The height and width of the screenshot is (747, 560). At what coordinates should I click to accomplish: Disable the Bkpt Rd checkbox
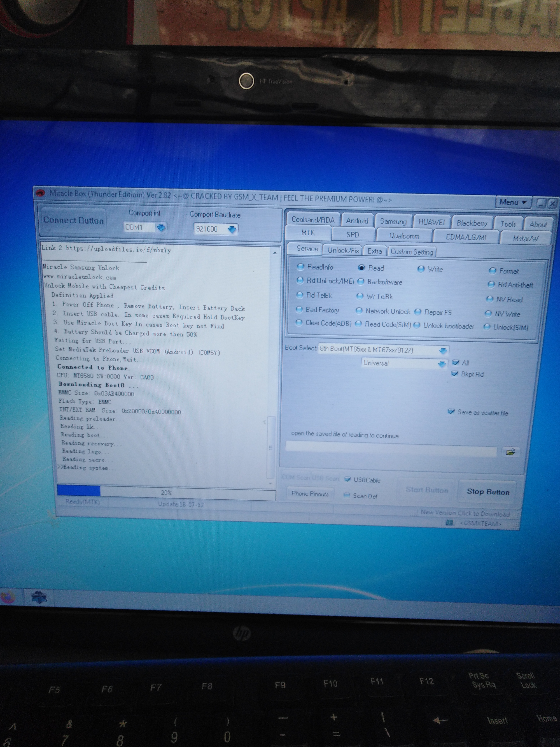[455, 374]
